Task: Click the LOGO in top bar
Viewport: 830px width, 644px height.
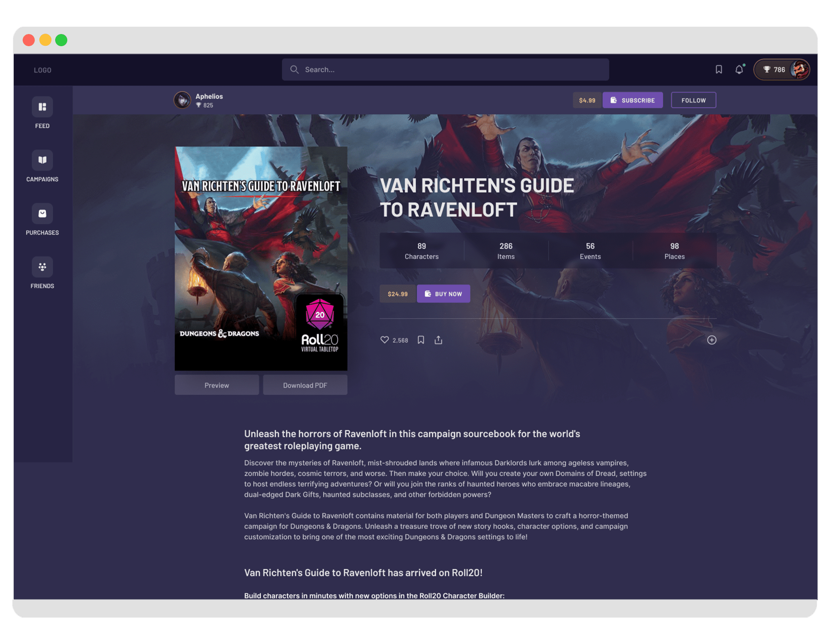Action: 43,70
